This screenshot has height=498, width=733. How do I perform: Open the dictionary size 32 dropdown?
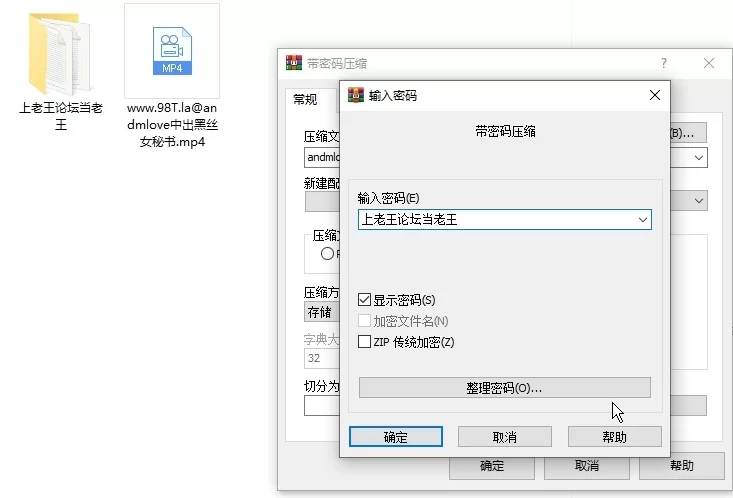click(322, 358)
